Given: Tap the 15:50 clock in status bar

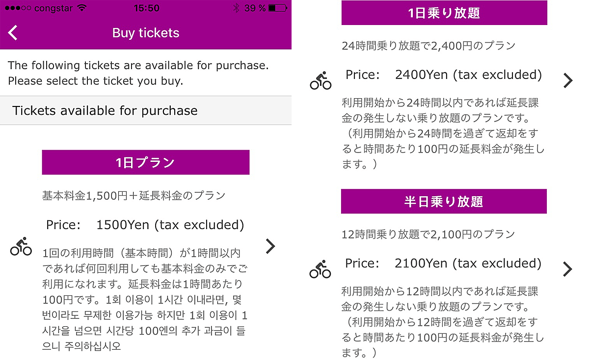Looking at the screenshot, I should [x=146, y=8].
